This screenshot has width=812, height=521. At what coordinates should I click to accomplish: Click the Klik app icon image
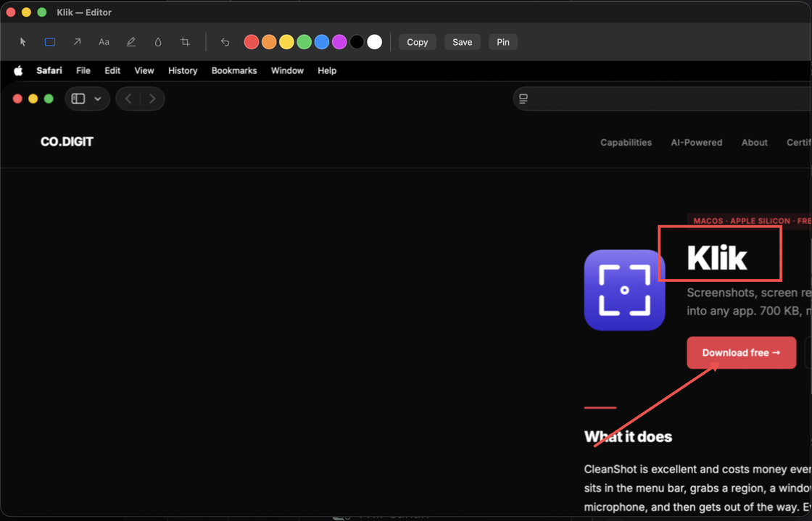(624, 291)
